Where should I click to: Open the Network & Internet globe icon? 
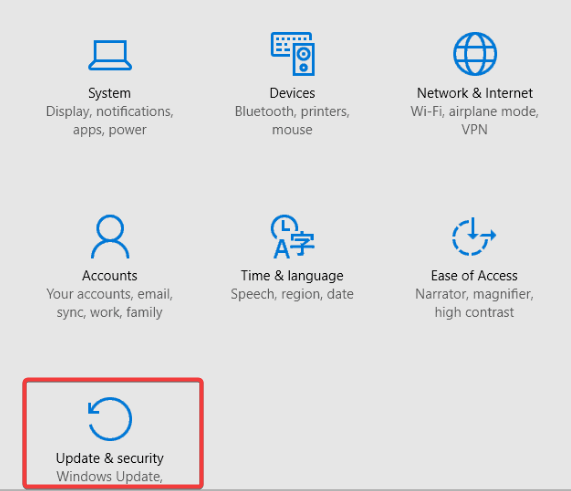(x=474, y=54)
